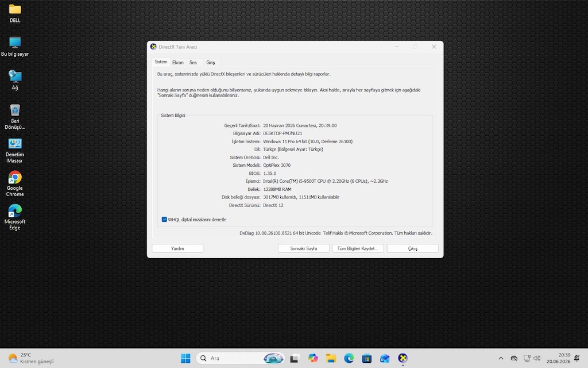This screenshot has height=368, width=588.
Task: Click the 3017MB kullanıldı page file value
Action: tap(301, 197)
